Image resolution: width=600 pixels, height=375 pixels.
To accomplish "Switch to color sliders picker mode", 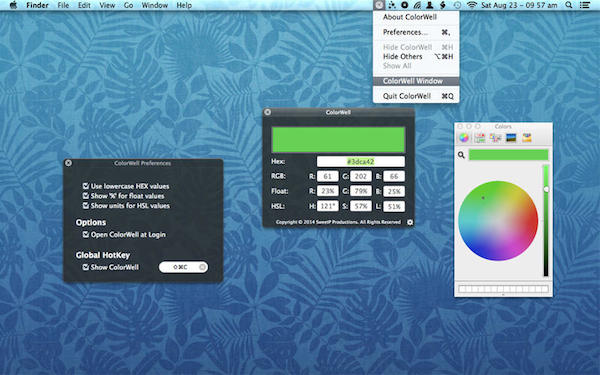I will (x=479, y=138).
